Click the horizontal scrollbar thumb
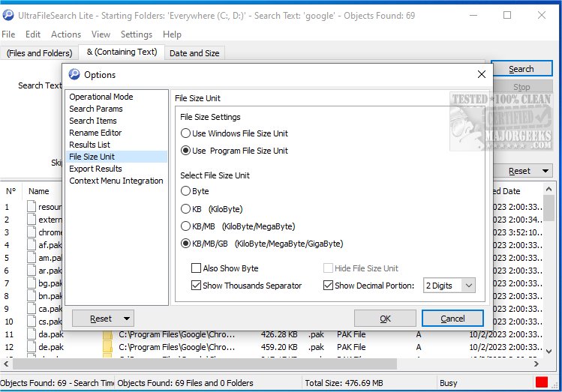The image size is (562, 392). coord(205,364)
